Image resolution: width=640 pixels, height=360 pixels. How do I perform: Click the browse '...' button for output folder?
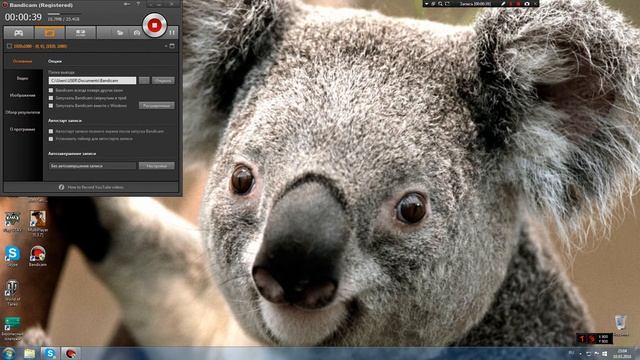click(x=144, y=80)
